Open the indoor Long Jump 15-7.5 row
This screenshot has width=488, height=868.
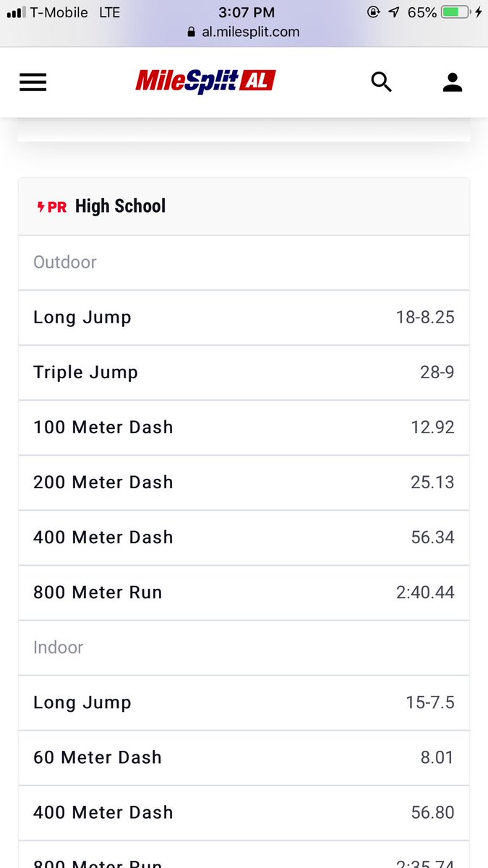point(244,702)
